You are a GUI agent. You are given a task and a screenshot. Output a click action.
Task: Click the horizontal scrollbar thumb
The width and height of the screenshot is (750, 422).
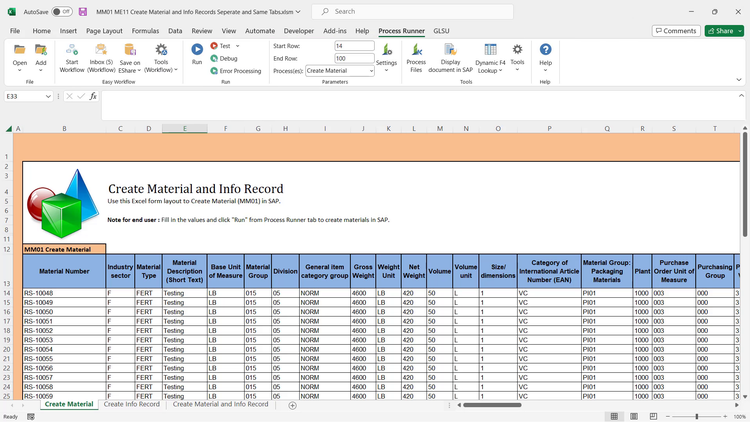(x=492, y=405)
